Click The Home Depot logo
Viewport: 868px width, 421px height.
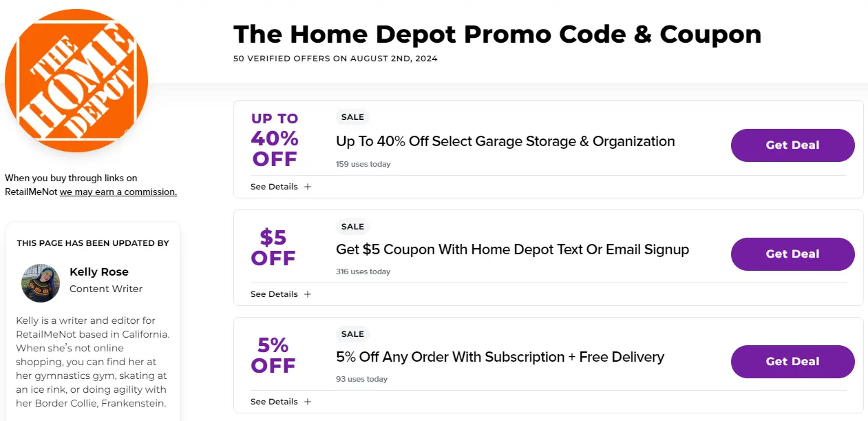coord(76,81)
